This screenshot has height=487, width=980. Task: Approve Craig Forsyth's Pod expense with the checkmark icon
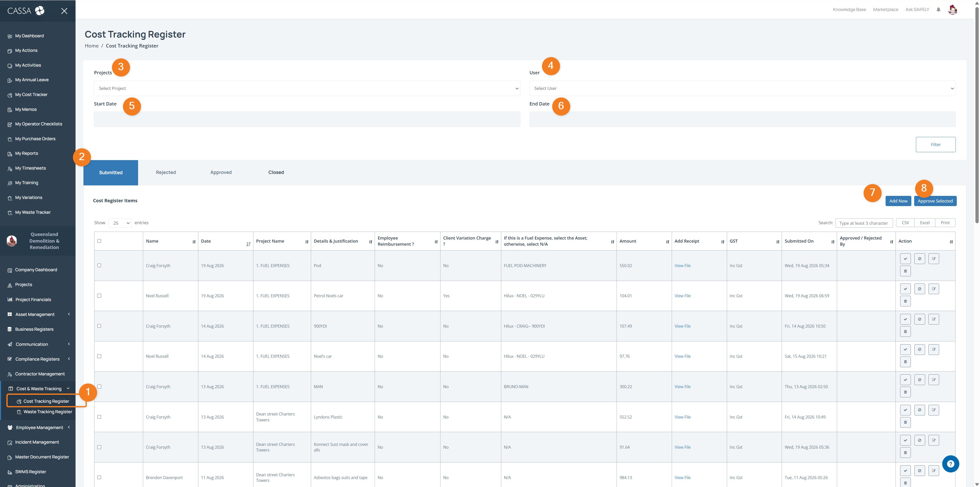point(905,259)
